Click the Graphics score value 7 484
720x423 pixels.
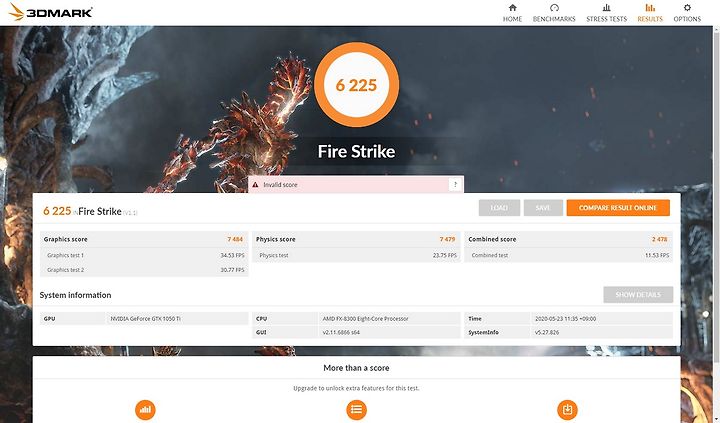click(235, 239)
